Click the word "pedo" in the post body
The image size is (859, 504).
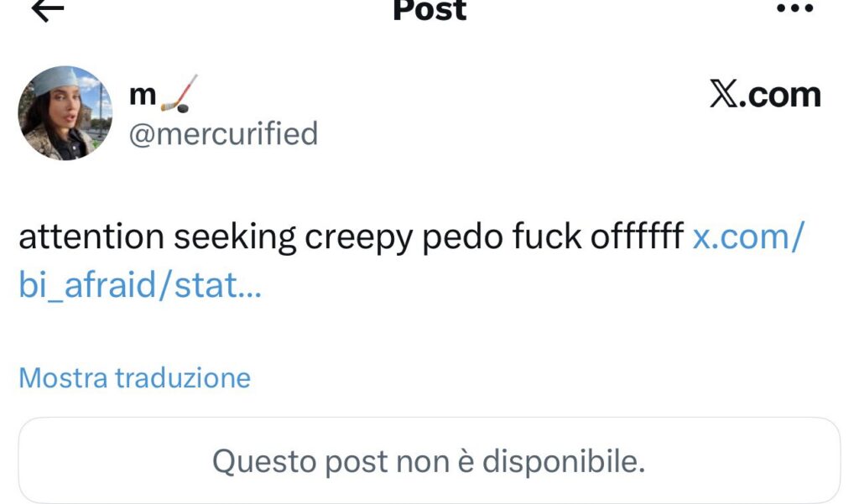[x=462, y=238]
